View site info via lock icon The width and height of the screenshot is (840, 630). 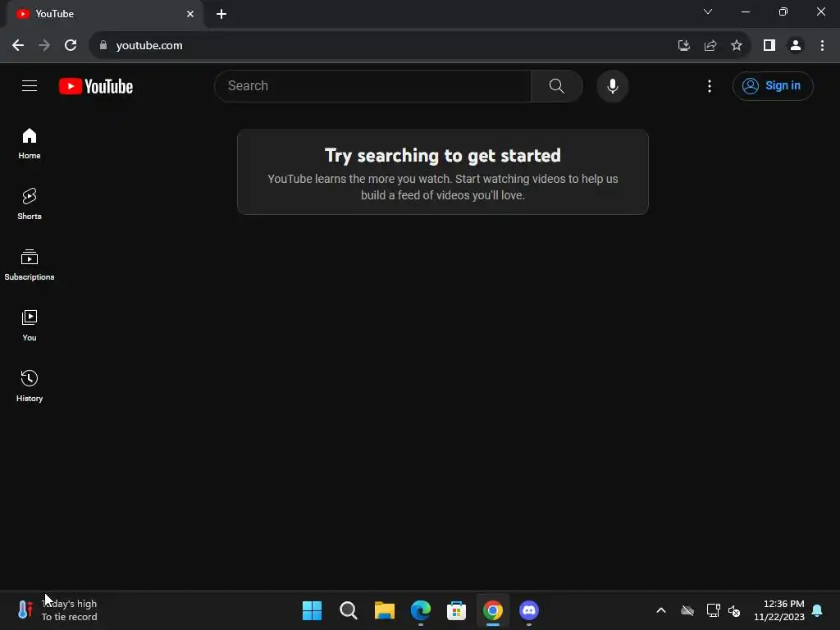coord(103,46)
